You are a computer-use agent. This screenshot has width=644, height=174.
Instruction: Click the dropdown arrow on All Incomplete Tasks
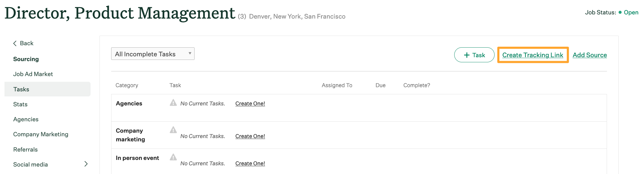click(x=190, y=53)
